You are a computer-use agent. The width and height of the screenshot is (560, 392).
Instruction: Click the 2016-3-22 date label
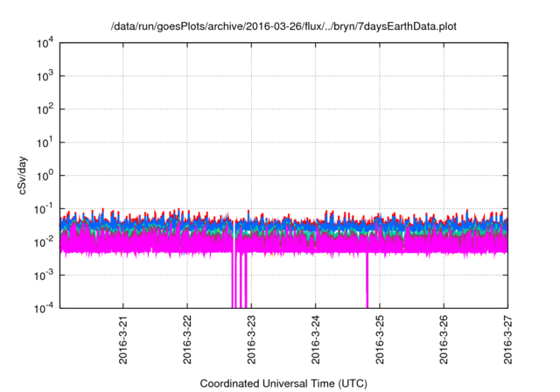187,339
